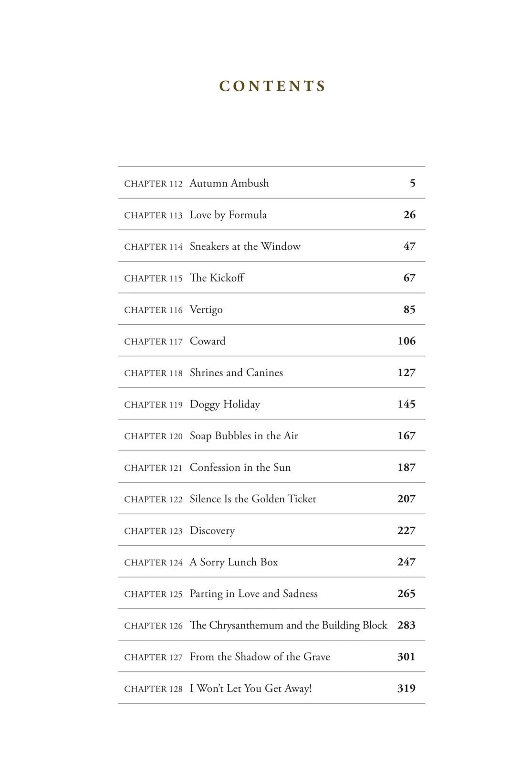The height and width of the screenshot is (764, 532).
Task: Open The Chrysanthemum and the Building Block
Action: pos(271,625)
